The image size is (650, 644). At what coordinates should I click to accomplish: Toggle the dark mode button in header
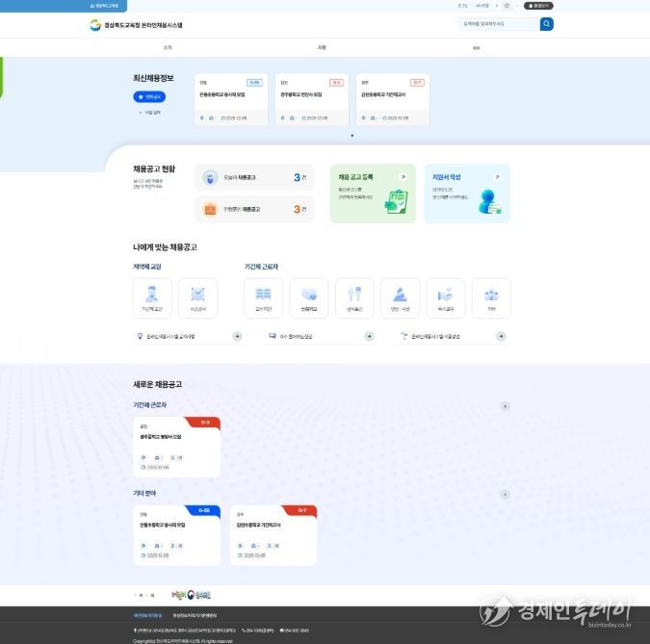(x=539, y=5)
